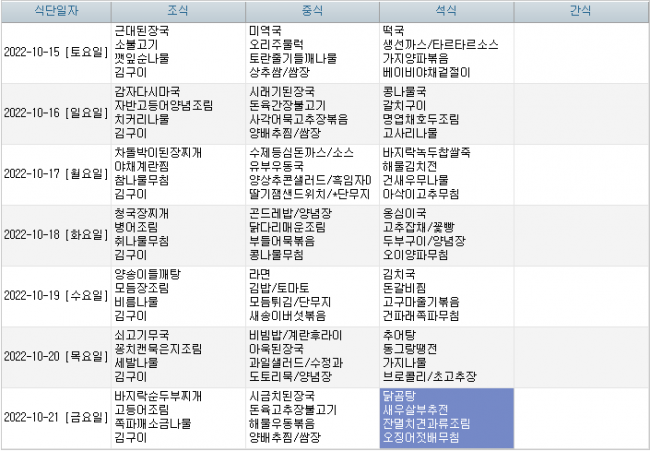Viewport: 650px width, 451px height.
Task: Select the 2022-10-19 [수요일] date cell
Action: click(55, 296)
